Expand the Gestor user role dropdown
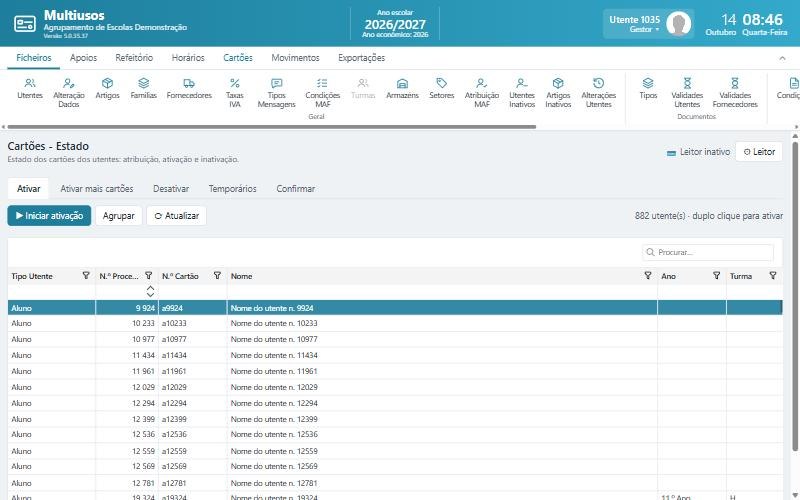The width and height of the screenshot is (800, 500). (644, 30)
